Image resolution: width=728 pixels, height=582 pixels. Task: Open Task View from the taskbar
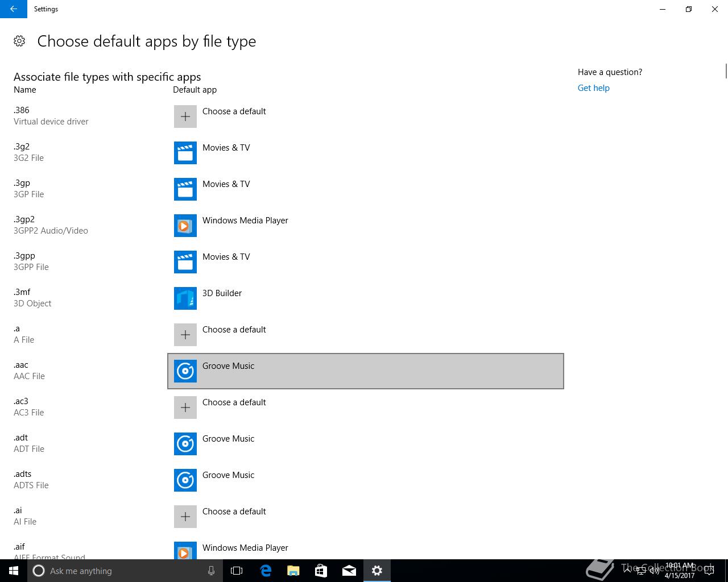tap(237, 571)
